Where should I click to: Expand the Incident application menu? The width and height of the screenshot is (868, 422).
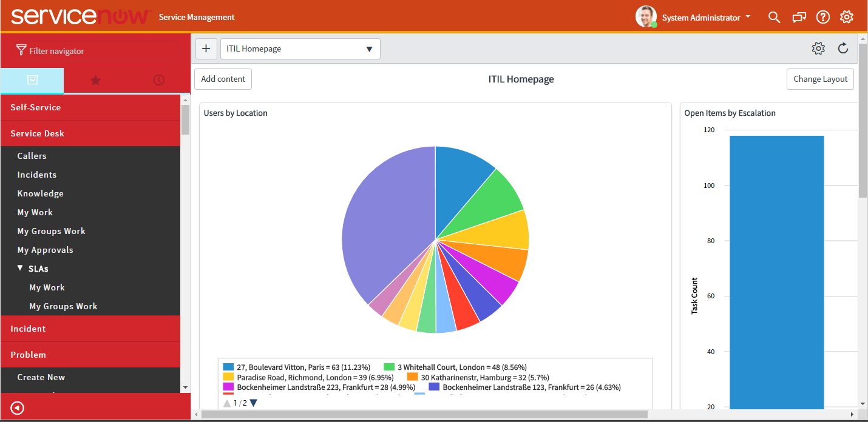click(x=90, y=329)
